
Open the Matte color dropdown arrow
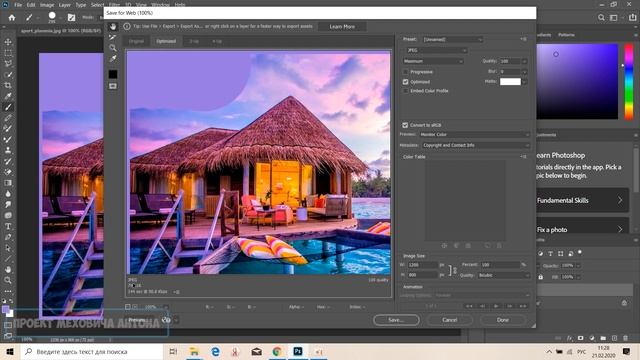click(525, 82)
